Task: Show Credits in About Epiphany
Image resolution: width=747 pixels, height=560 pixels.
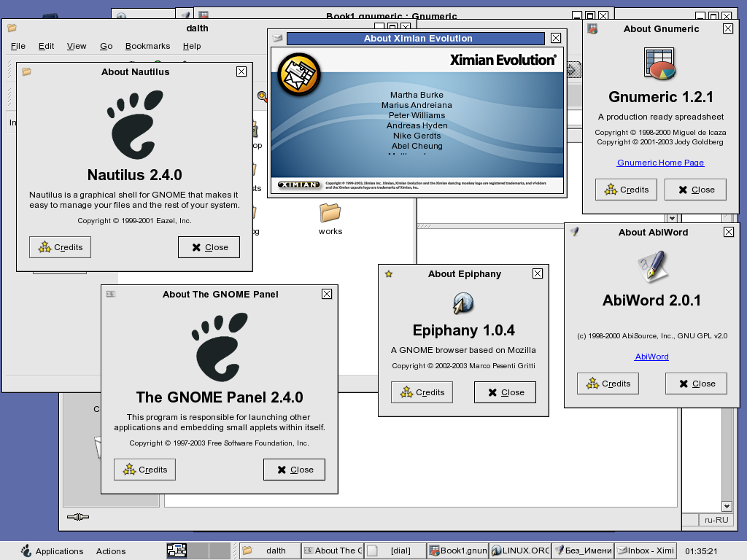Action: click(x=422, y=392)
